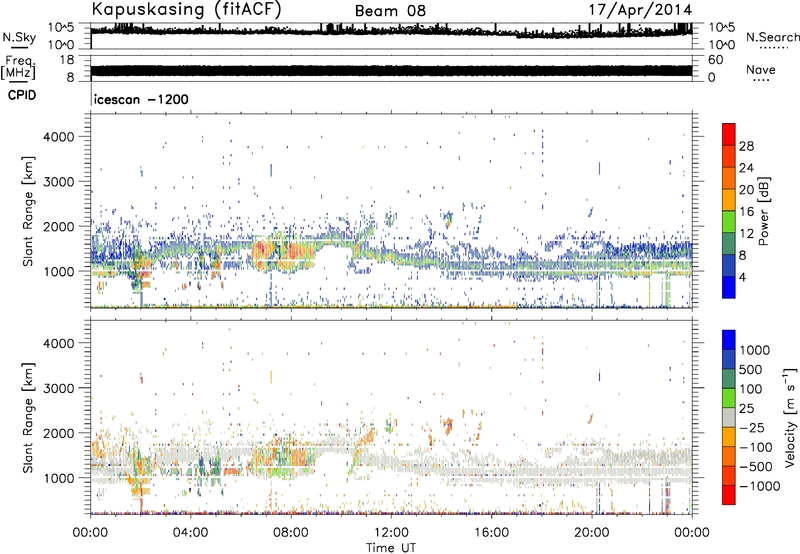The width and height of the screenshot is (800, 554).
Task: Click the 08:00 time axis label
Action: [291, 533]
